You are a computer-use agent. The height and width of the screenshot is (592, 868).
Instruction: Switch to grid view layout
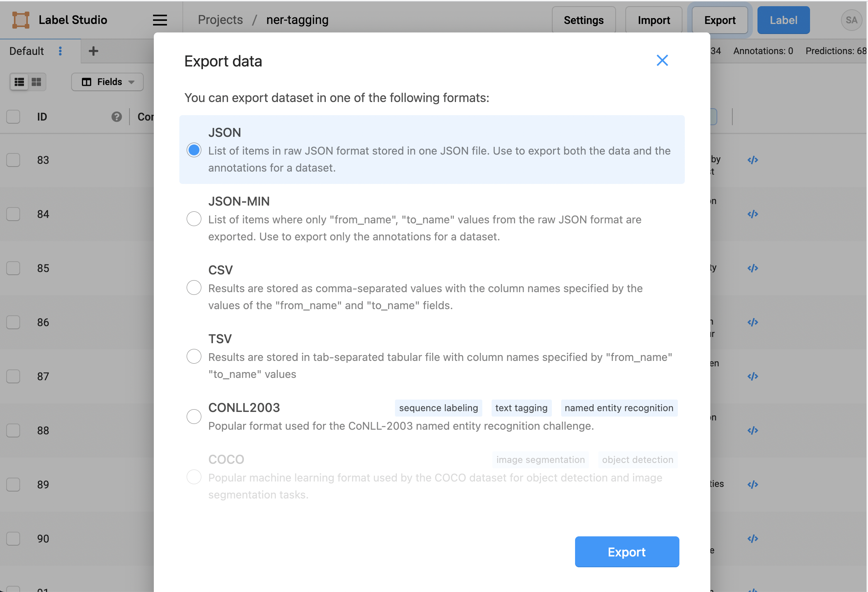pyautogui.click(x=36, y=82)
